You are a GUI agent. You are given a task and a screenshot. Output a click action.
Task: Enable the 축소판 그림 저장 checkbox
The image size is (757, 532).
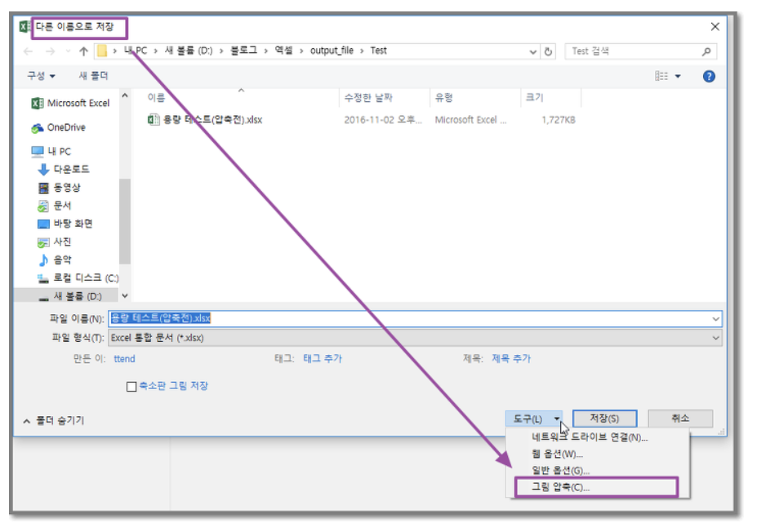131,386
